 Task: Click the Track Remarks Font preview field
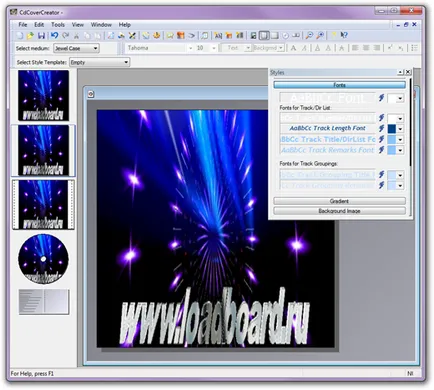pos(328,150)
